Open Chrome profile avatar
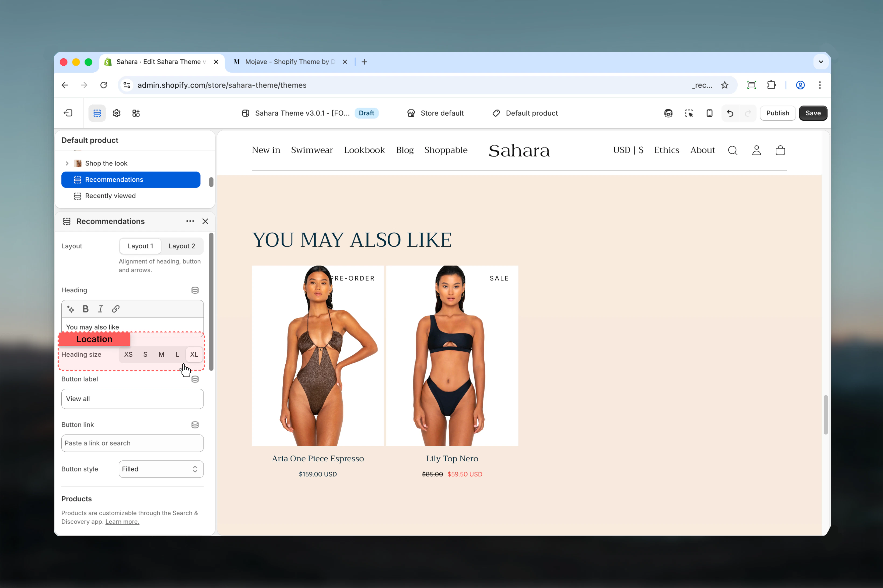 (x=800, y=85)
